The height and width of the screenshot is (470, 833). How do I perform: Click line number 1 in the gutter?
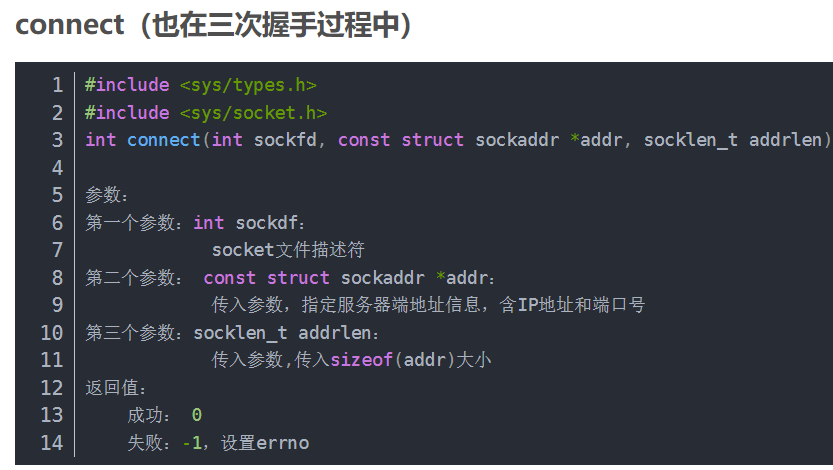[57, 85]
